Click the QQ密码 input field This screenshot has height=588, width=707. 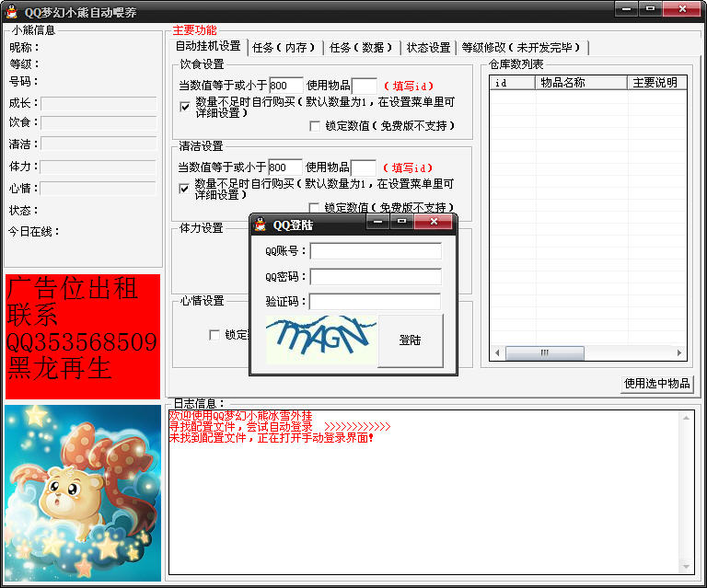tap(376, 277)
